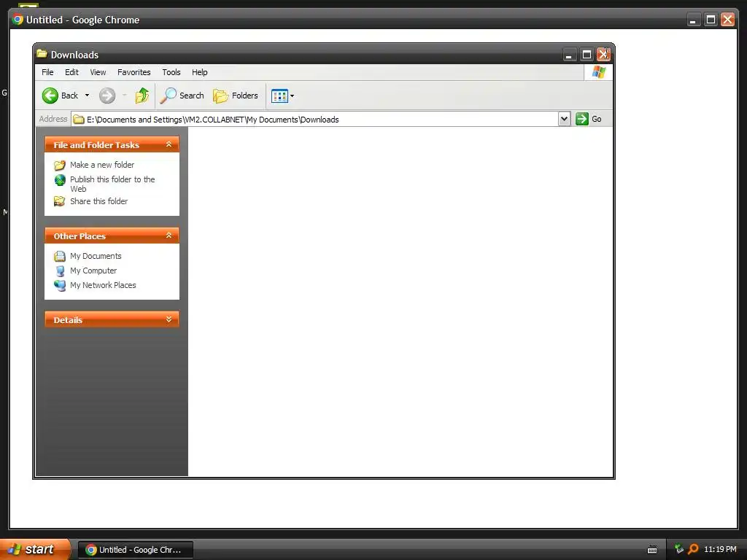Click the network connection tray icon

point(679,549)
